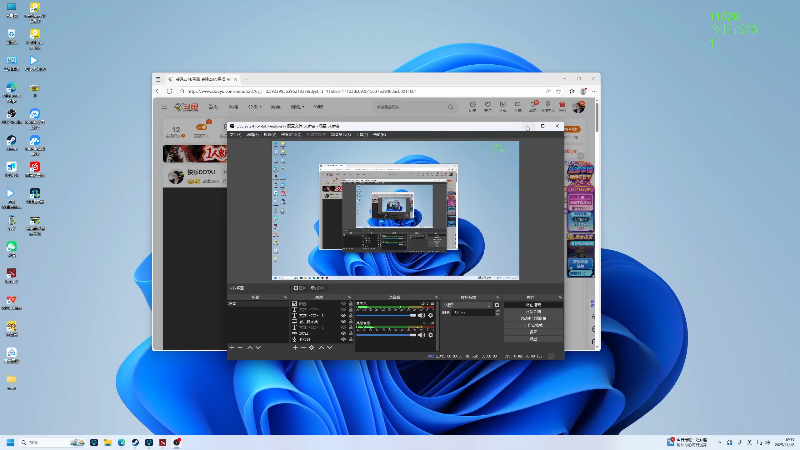Screen dimensions: 800x450
Task: Open Douyu follow list heart icon
Action: 488,106
